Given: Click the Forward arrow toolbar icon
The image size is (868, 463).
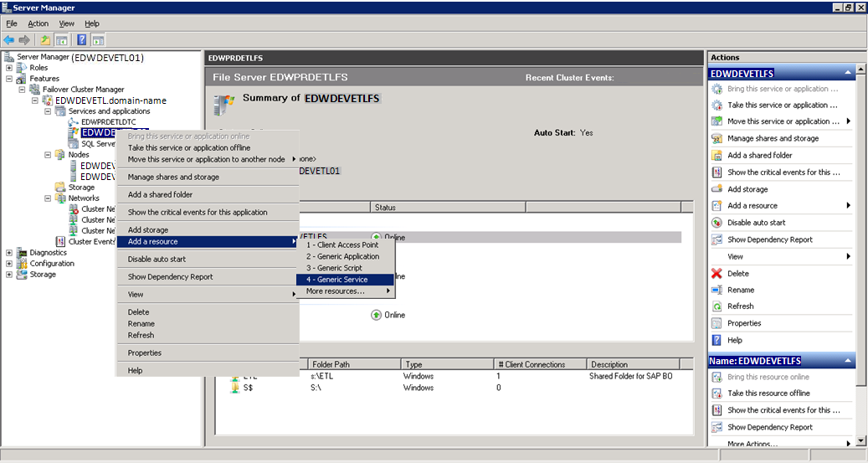Looking at the screenshot, I should coord(24,40).
